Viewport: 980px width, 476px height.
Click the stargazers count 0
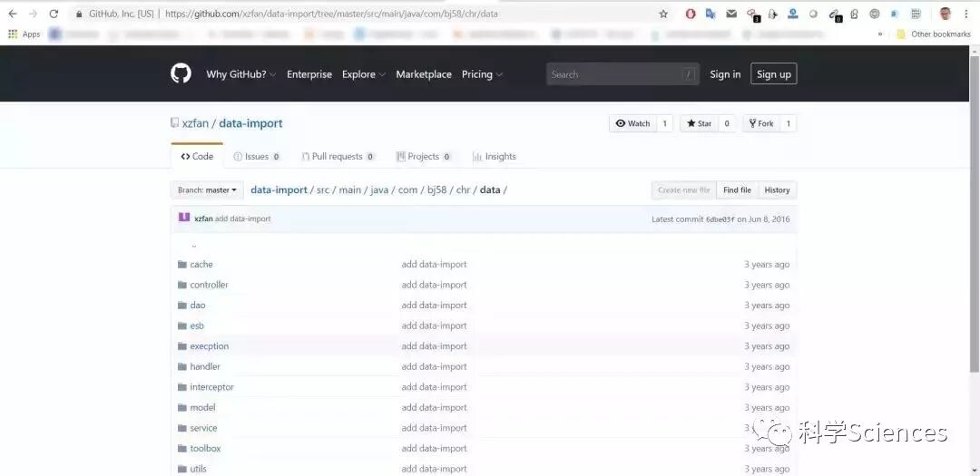(x=727, y=123)
